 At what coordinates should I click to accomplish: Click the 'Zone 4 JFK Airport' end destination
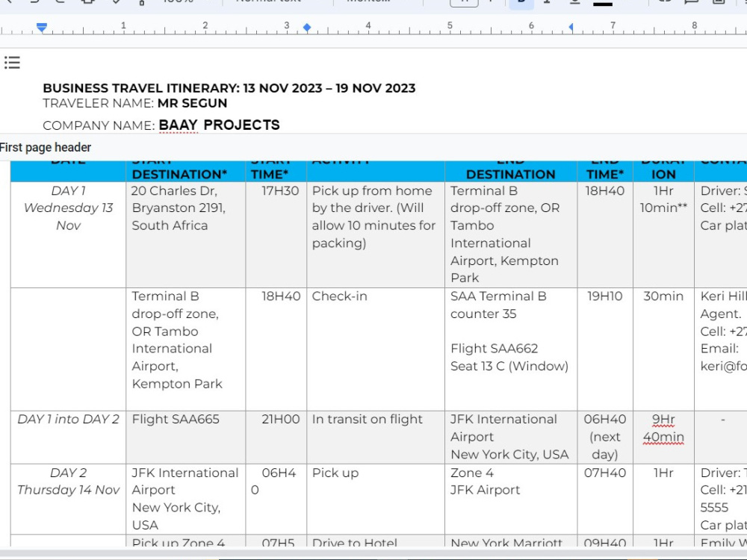click(x=485, y=482)
